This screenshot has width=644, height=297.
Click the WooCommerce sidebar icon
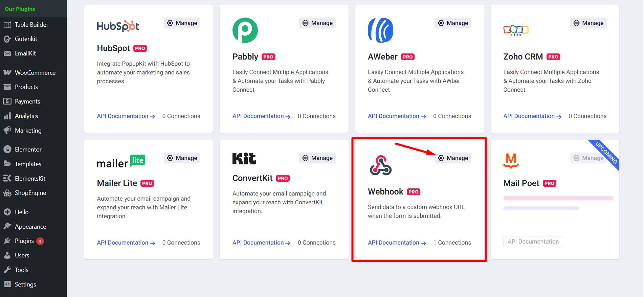(7, 72)
